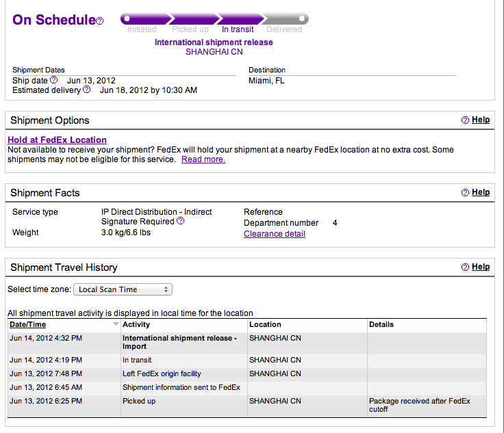The image size is (504, 433).
Task: Click the question icon next to Estimated delivery
Action: point(86,89)
